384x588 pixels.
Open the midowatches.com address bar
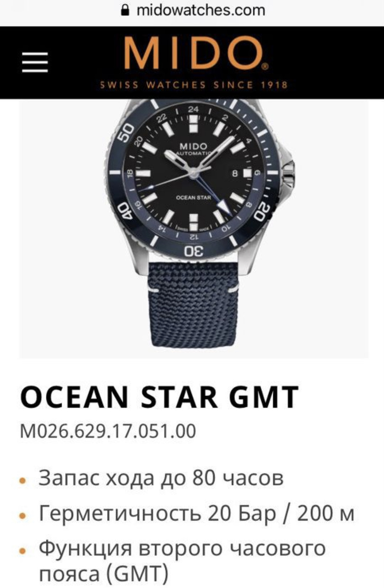click(x=192, y=10)
